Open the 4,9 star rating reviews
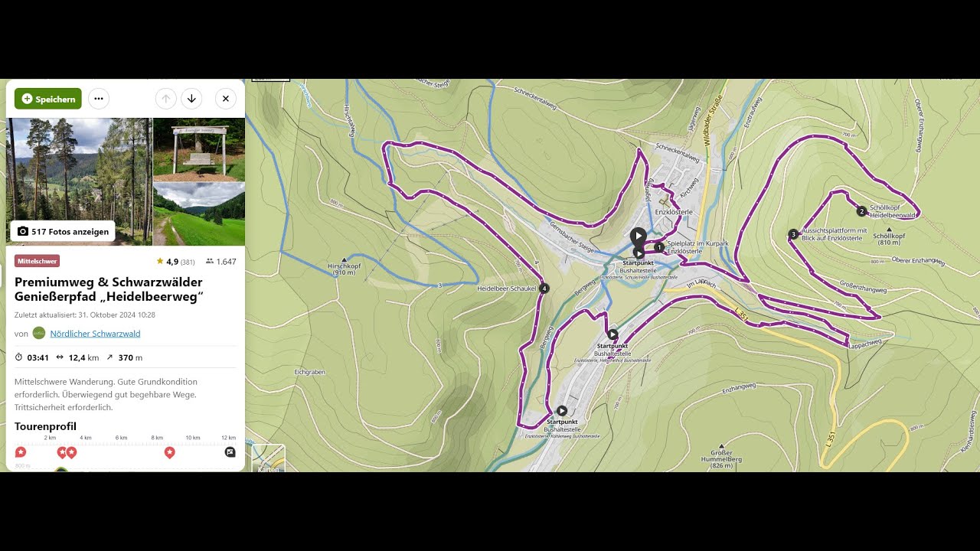 pos(175,262)
